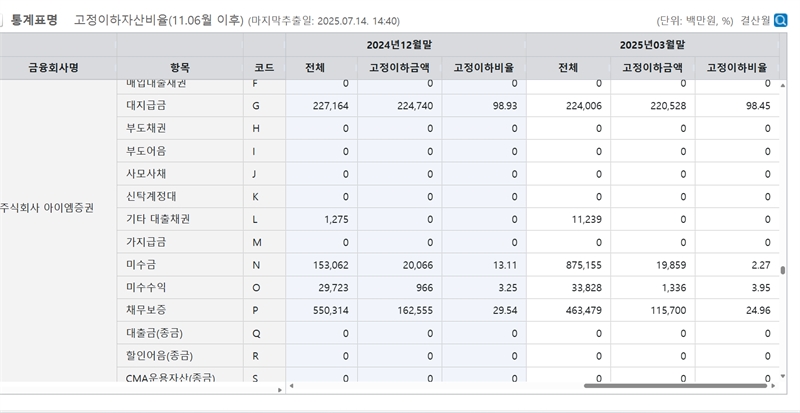Click the 2024년12월말 group header

(405, 45)
